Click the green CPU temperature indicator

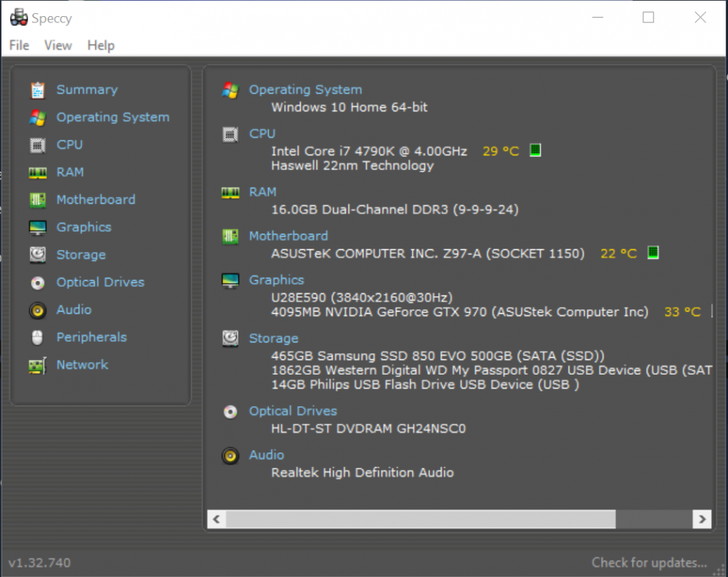535,150
